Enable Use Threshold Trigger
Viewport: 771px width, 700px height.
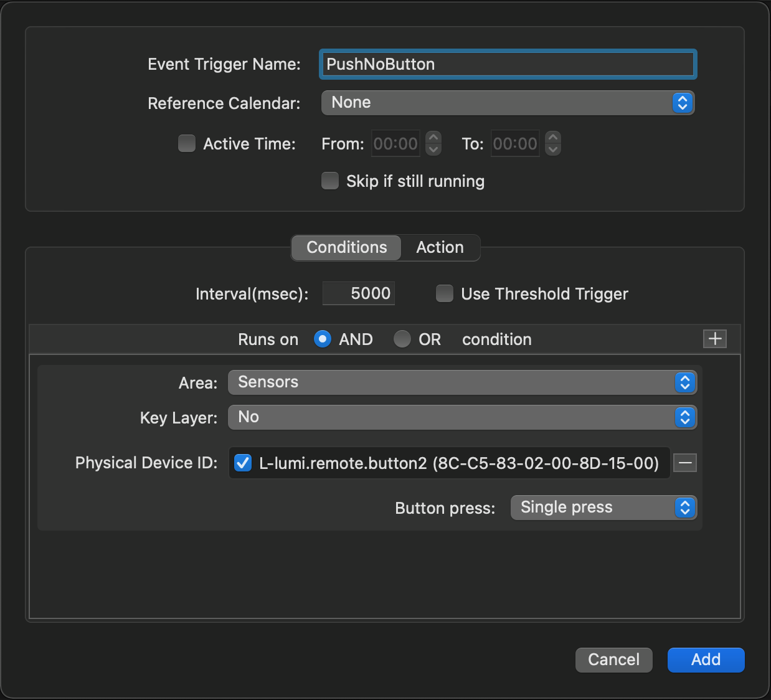click(444, 293)
